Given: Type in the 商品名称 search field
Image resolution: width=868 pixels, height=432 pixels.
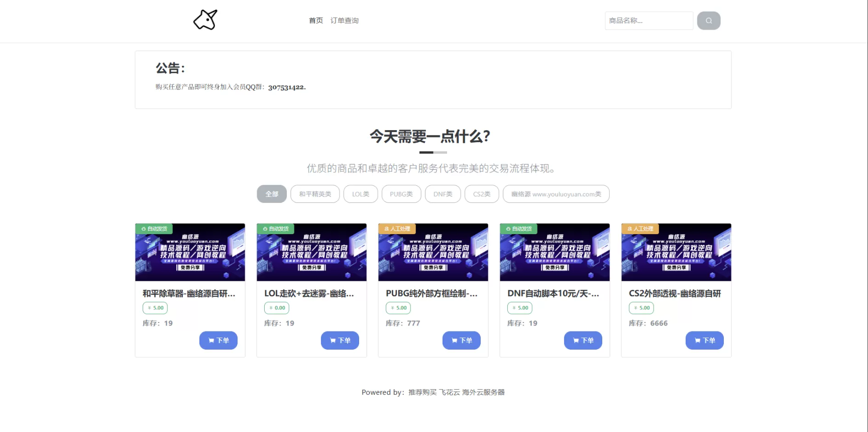Looking at the screenshot, I should pyautogui.click(x=648, y=21).
